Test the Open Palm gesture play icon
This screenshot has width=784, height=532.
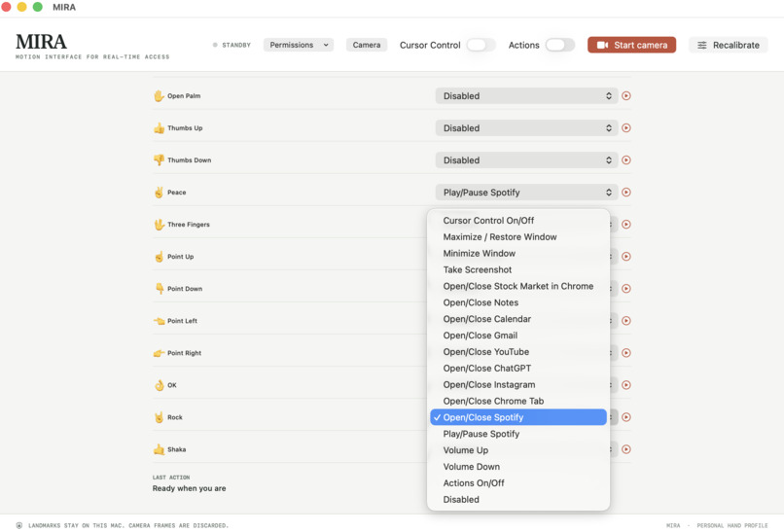coord(626,96)
